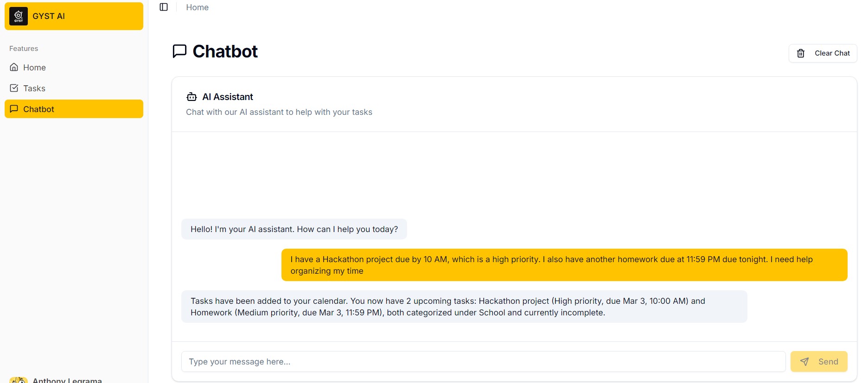
Task: Open the Home page from sidebar
Action: pos(34,68)
